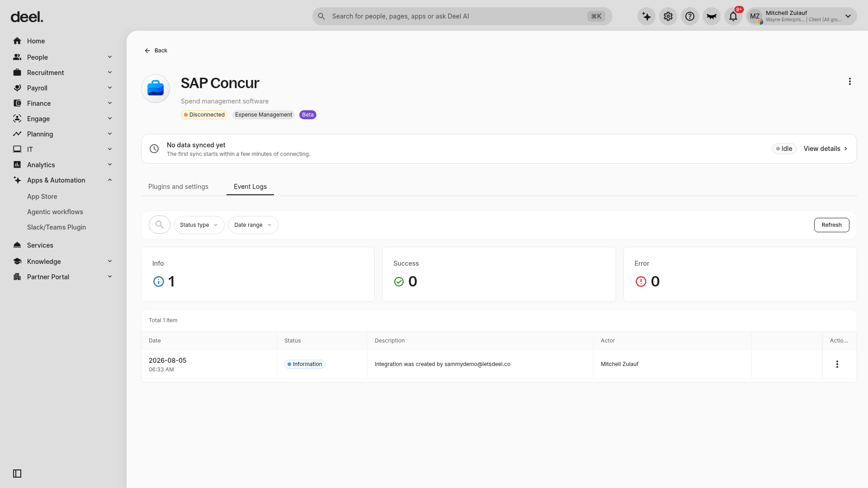Expand the People menu chevron

coord(110,57)
